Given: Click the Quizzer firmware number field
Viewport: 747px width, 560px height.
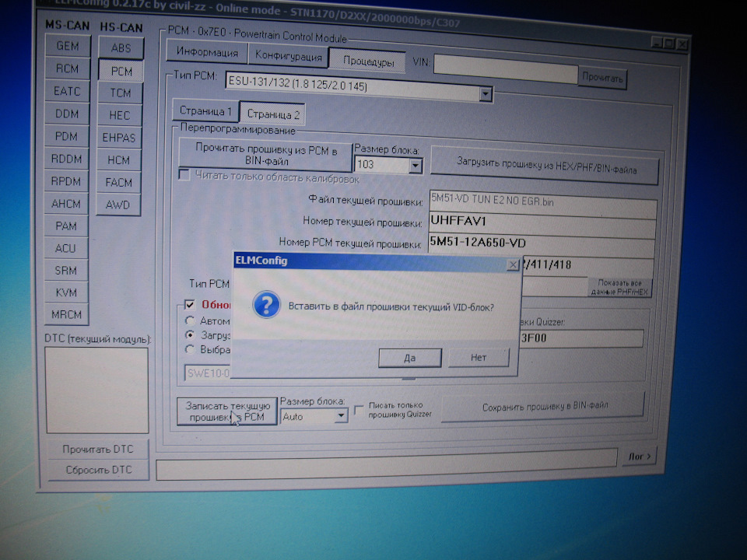Looking at the screenshot, I should pos(582,338).
